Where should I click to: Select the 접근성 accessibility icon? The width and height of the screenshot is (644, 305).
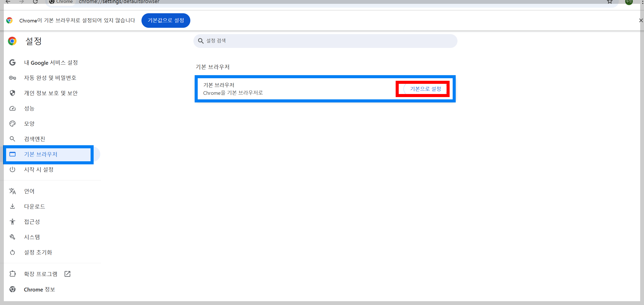tap(12, 222)
